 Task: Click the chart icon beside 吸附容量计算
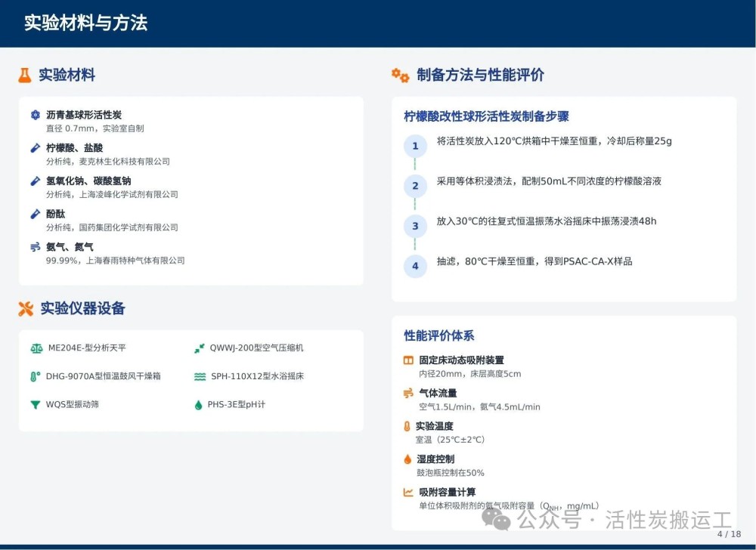point(408,492)
